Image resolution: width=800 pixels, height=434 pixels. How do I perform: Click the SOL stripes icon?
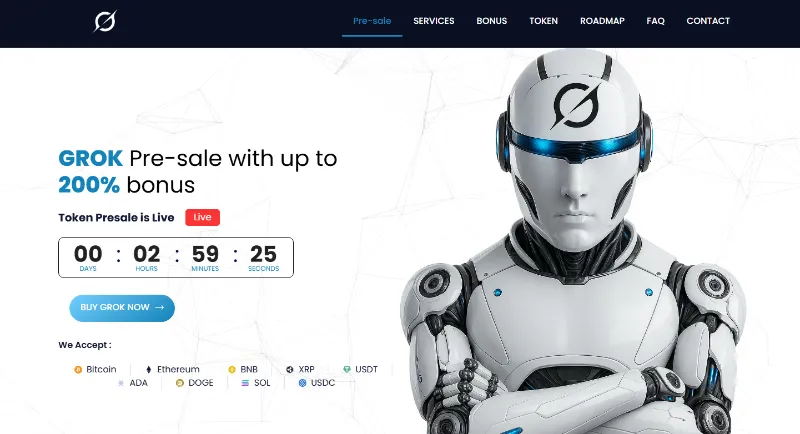[245, 383]
